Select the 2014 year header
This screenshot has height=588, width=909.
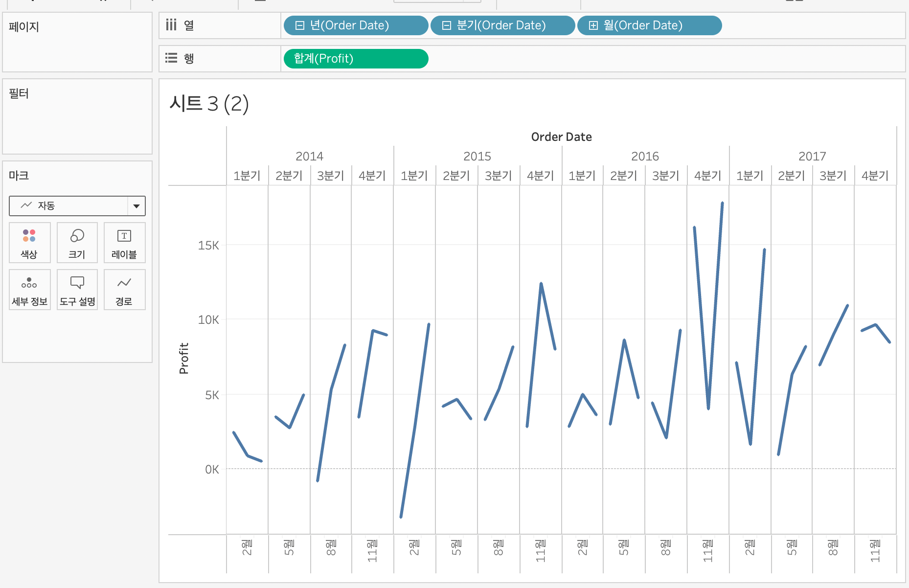[x=309, y=156]
